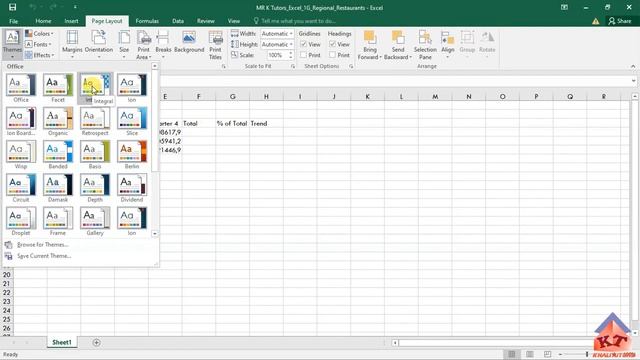
Task: Choose a sheet Background image
Action: (x=189, y=42)
